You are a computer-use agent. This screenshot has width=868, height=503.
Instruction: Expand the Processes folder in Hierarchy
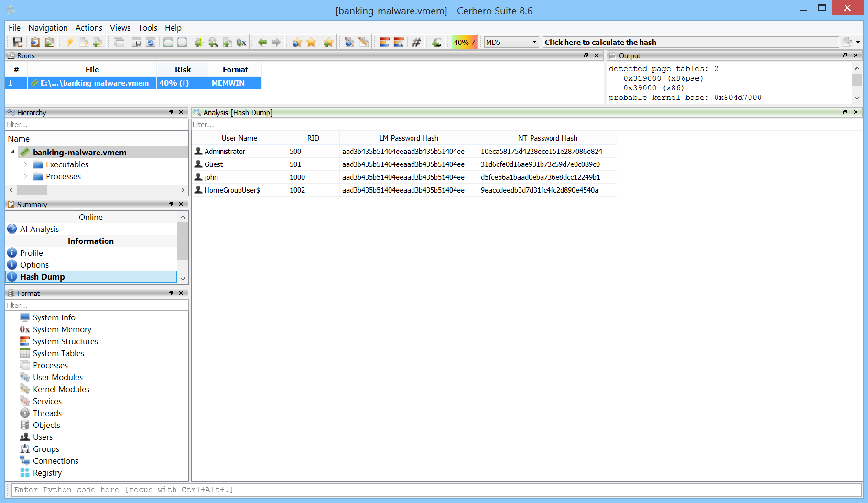[x=25, y=176]
